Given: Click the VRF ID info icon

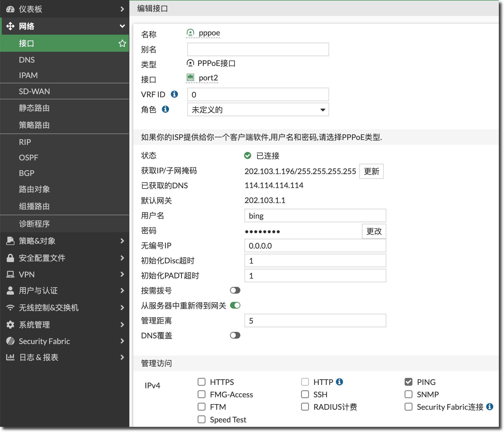Looking at the screenshot, I should tap(174, 94).
